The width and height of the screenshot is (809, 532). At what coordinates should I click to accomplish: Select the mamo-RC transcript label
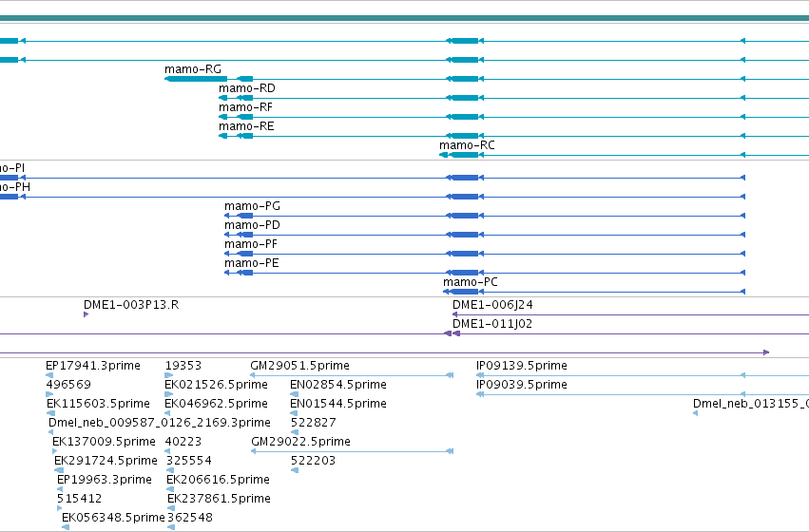pos(467,145)
